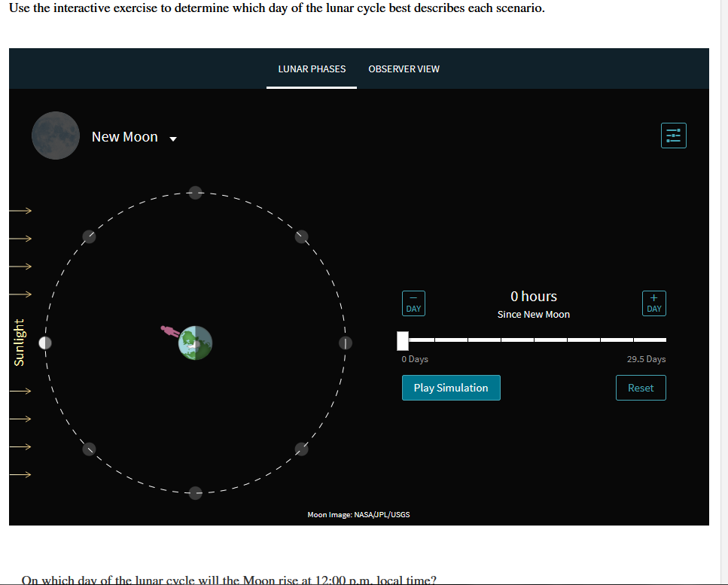Click the Earth at the center of the orbit
Screen dimensions: 728x585
[196, 343]
